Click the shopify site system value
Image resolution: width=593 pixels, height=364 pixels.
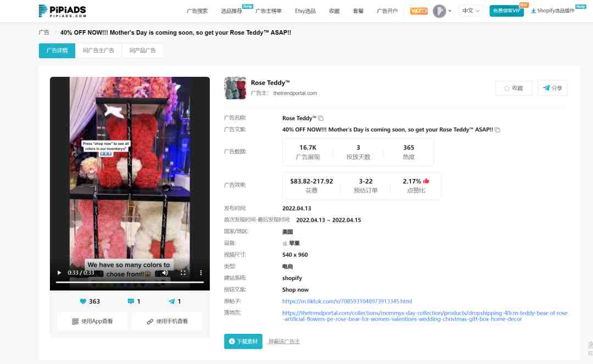[292, 278]
